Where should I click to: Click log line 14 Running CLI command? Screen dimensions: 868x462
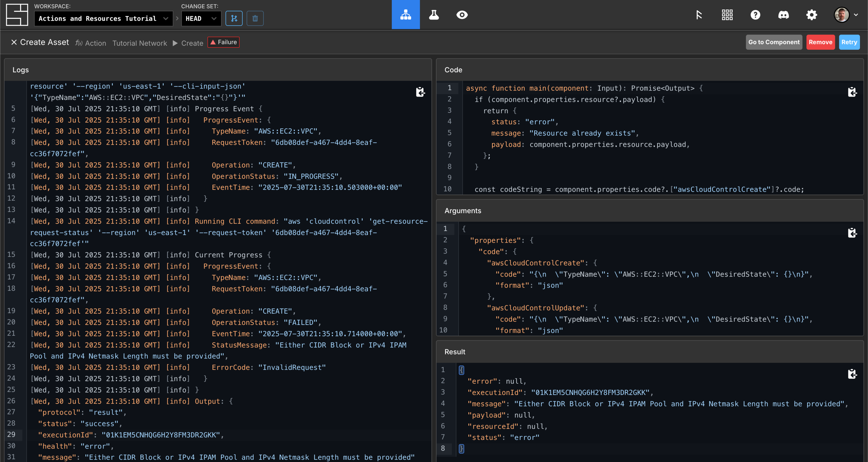(229, 232)
